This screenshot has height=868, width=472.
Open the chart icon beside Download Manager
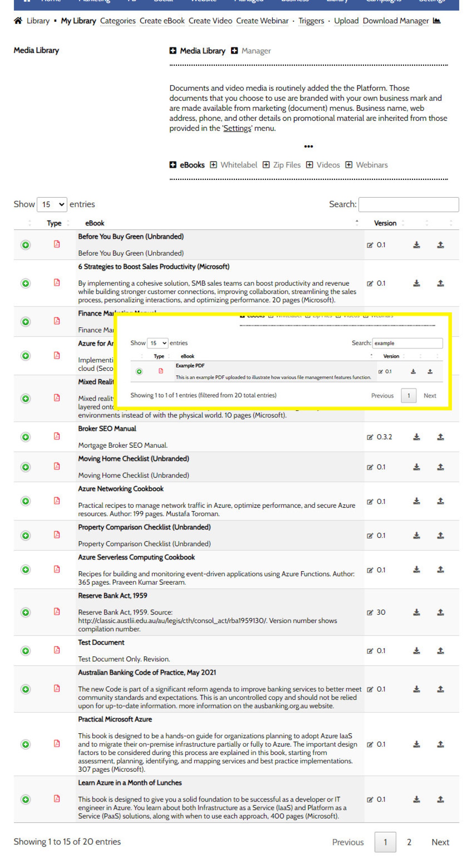437,21
